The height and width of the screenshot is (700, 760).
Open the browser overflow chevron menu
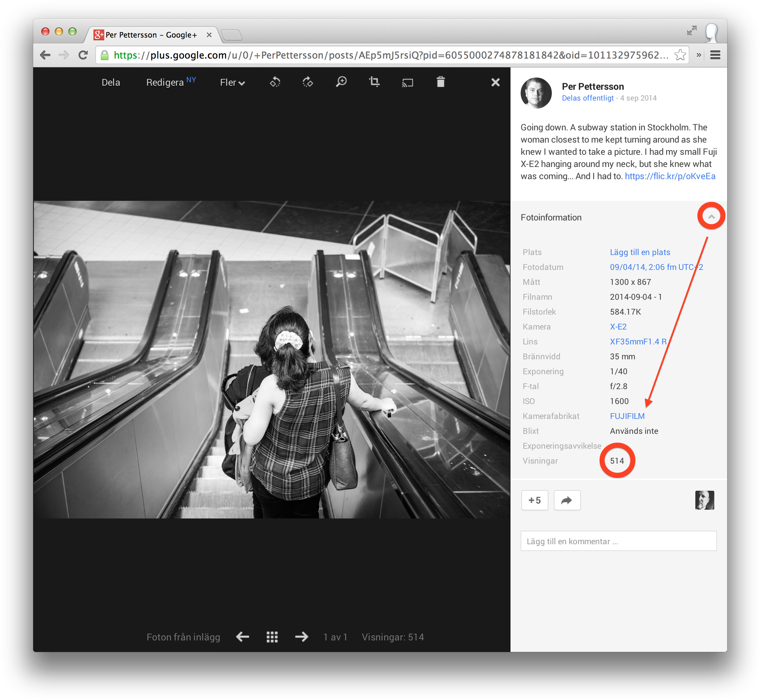(699, 55)
